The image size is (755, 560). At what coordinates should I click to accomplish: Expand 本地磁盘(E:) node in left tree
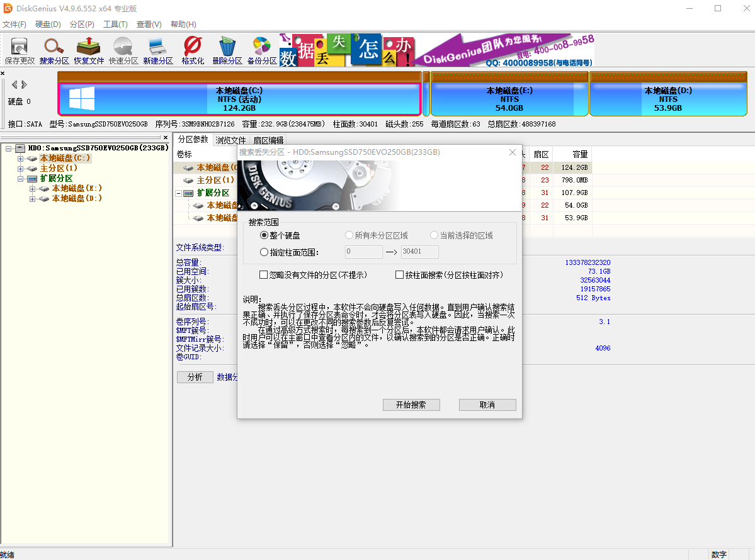32,189
